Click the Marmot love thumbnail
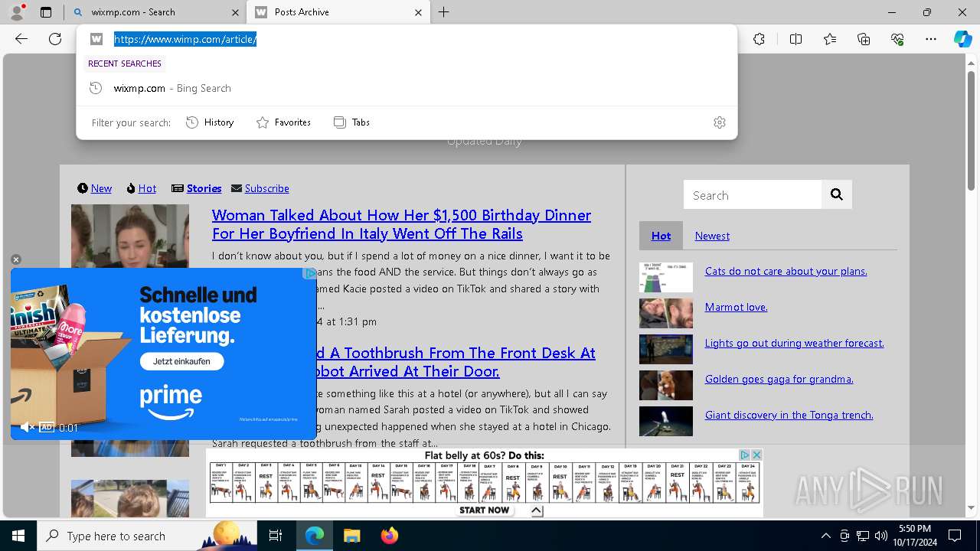 666,314
